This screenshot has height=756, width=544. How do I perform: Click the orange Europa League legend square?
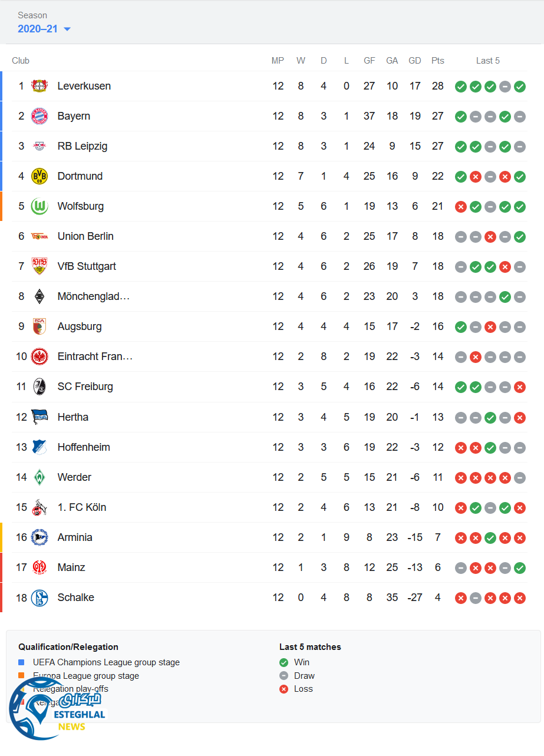22,676
